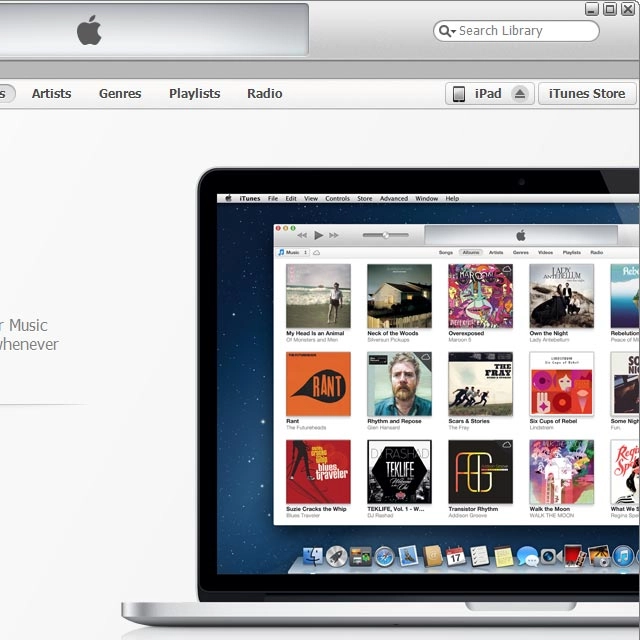Switch to the Artists tab
This screenshot has height=640, width=640.
51,94
